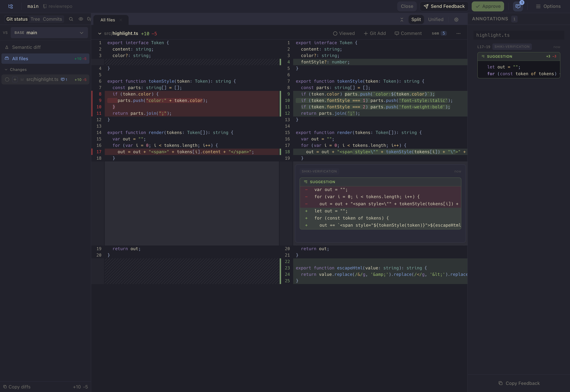Open src/highlight.ts in the changes list
This screenshot has width=570, height=392.
[x=42, y=79]
